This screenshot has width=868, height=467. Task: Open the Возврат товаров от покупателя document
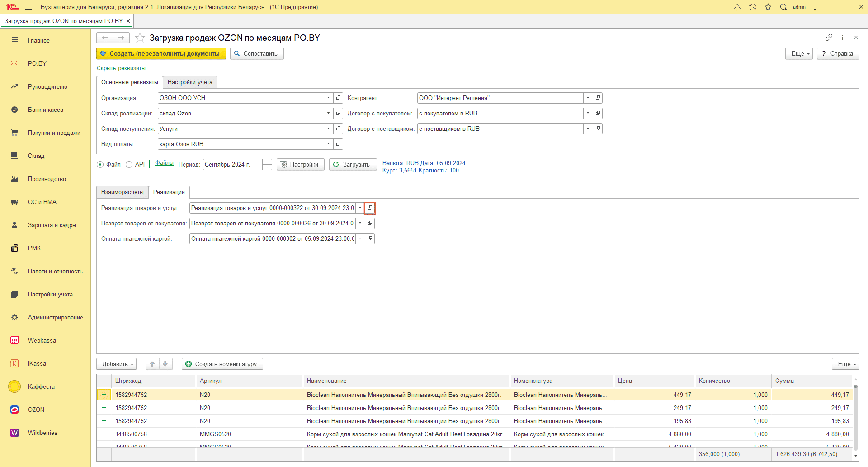click(x=370, y=223)
